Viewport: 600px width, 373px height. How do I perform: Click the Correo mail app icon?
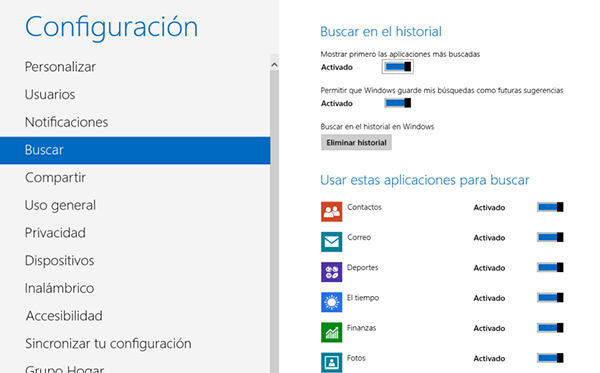coord(331,241)
